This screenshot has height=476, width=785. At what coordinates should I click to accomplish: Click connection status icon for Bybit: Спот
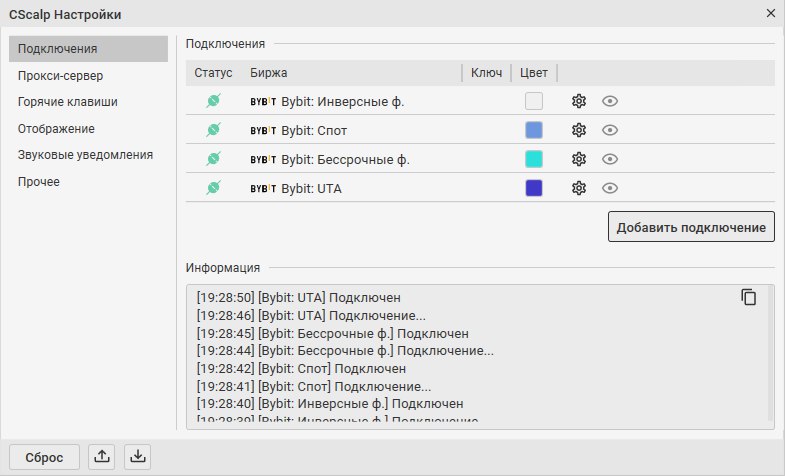coord(213,130)
